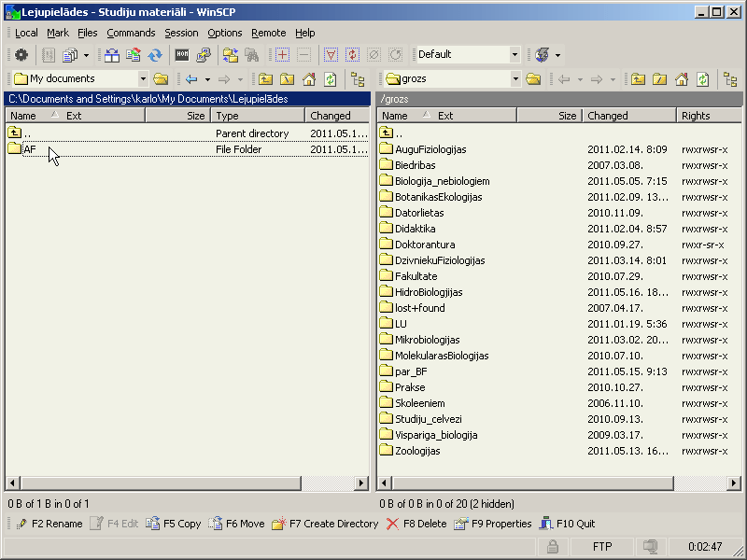
Task: Click the F6 Move button
Action: pyautogui.click(x=237, y=524)
